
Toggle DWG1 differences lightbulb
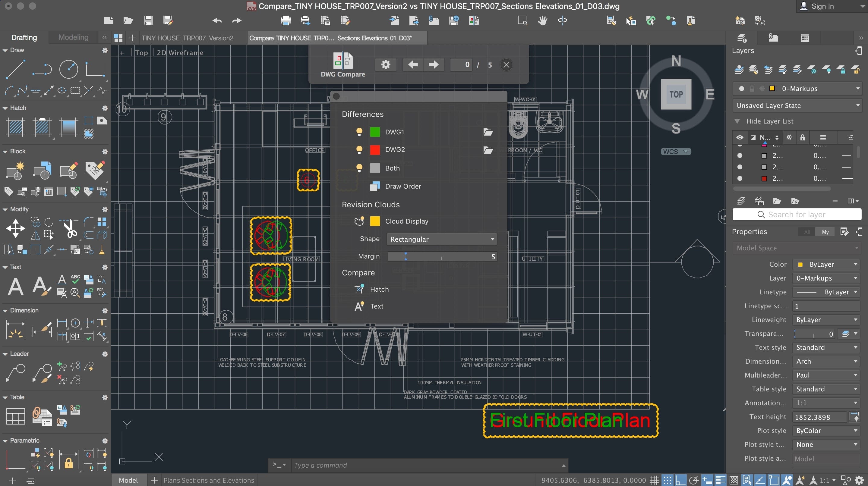click(359, 132)
